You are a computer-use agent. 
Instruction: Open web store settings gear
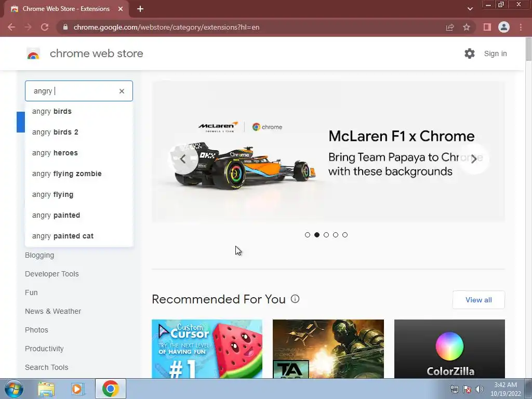pyautogui.click(x=470, y=54)
